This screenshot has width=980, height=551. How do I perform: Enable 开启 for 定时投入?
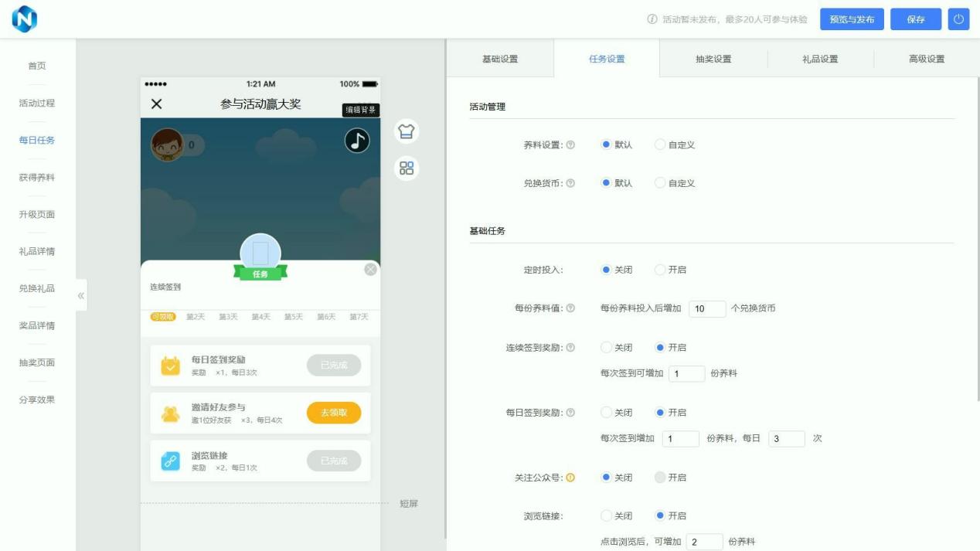660,270
